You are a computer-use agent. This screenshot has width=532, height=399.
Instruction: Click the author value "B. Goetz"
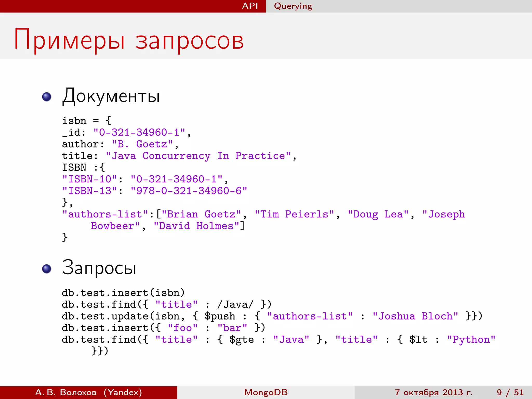[x=142, y=144]
